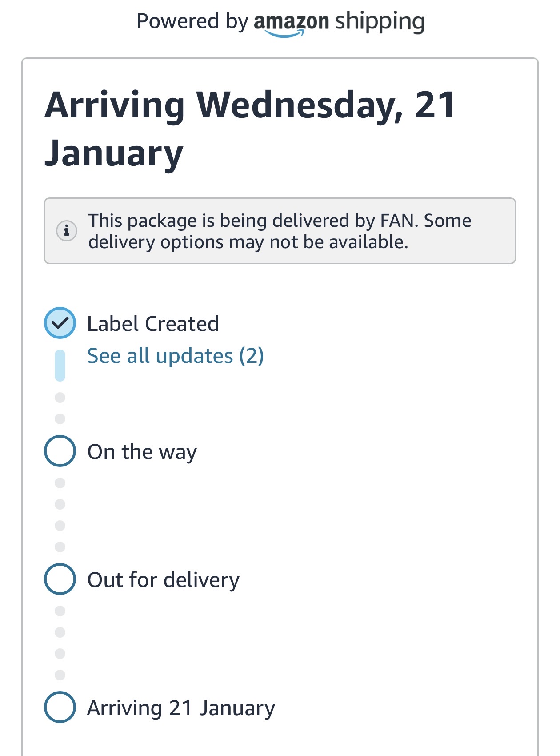Image resolution: width=560 pixels, height=756 pixels.
Task: Click the Out for delivery status label
Action: pos(164,580)
